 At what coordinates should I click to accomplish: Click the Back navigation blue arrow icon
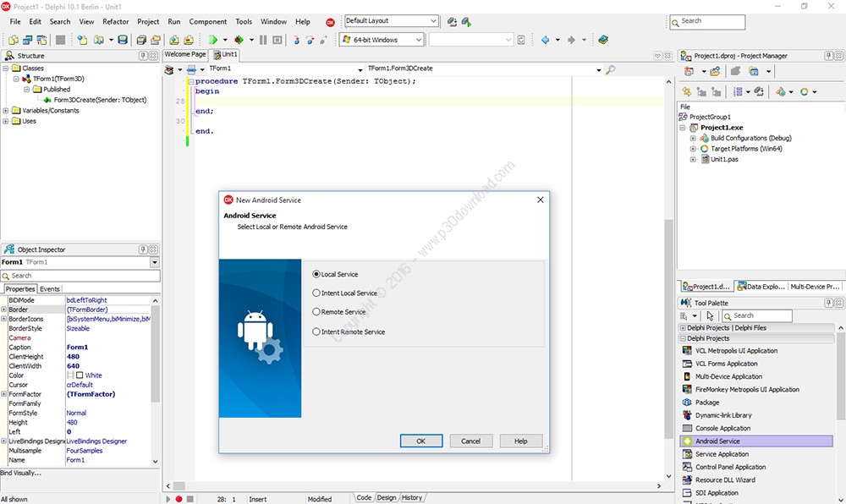coord(546,40)
